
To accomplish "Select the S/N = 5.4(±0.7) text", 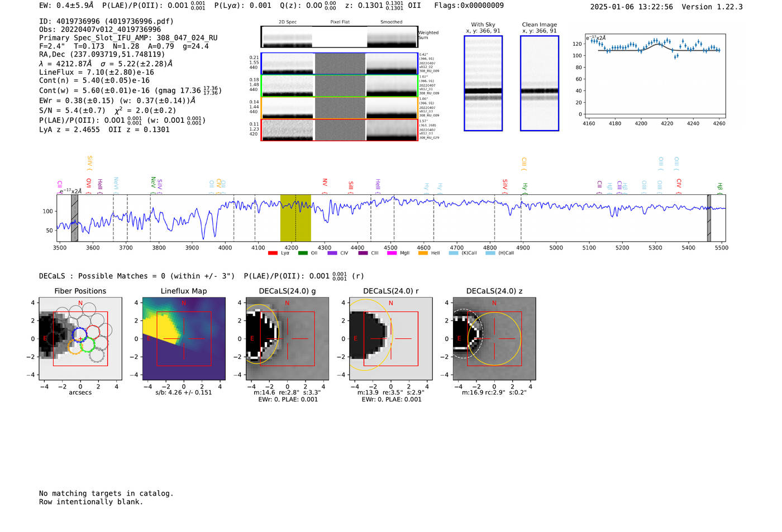I will point(72,110).
